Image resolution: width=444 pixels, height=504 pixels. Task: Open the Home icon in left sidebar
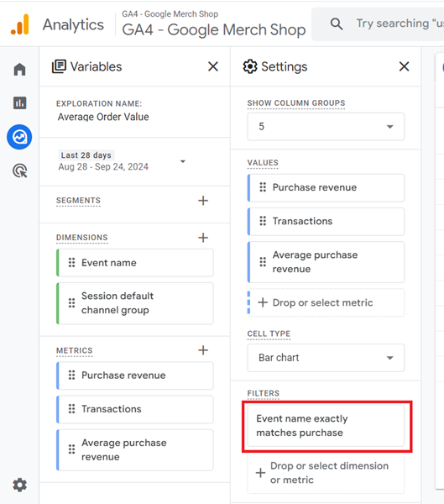pos(19,69)
